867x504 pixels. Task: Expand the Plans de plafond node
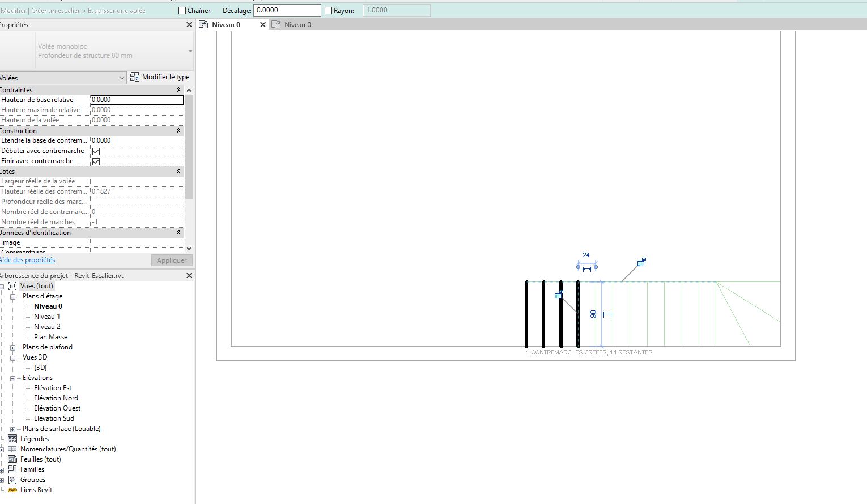[12, 347]
